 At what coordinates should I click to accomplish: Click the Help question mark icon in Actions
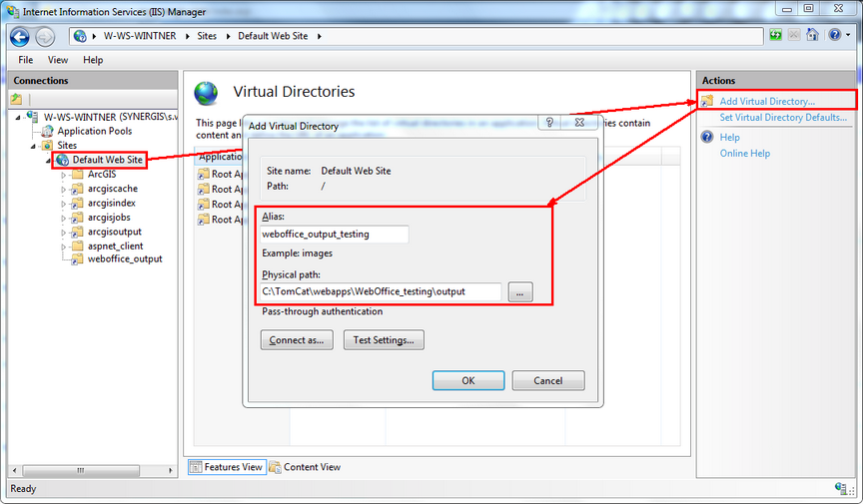click(x=707, y=137)
